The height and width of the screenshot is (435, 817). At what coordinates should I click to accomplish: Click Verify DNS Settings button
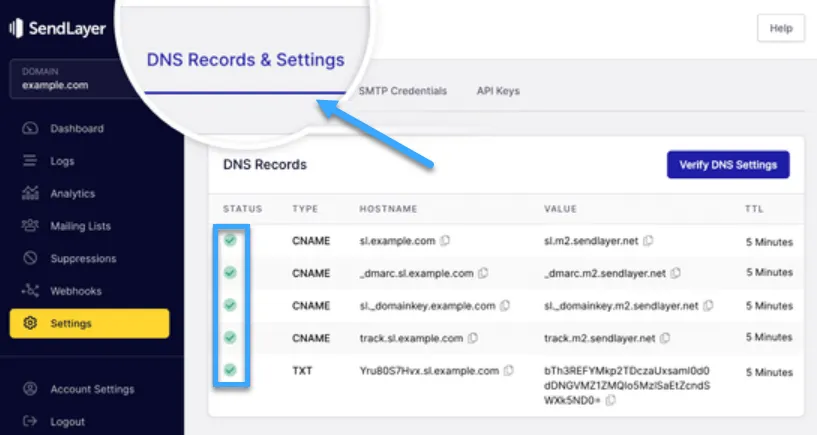[728, 165]
